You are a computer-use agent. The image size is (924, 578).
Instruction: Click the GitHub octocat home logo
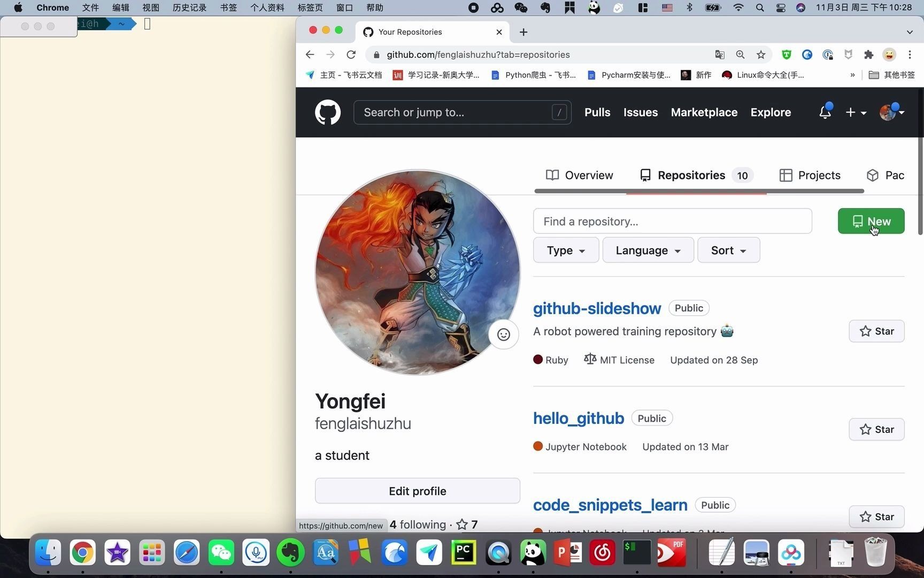pos(327,112)
